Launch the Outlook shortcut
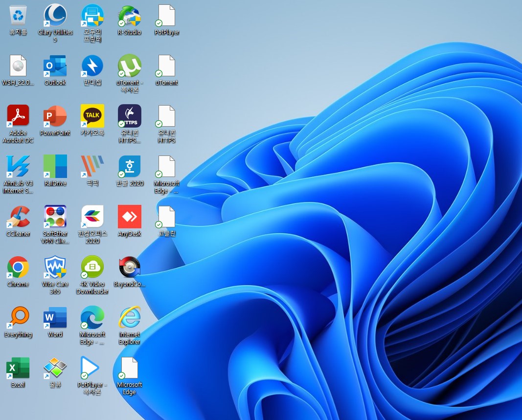The image size is (522, 420). click(x=55, y=66)
